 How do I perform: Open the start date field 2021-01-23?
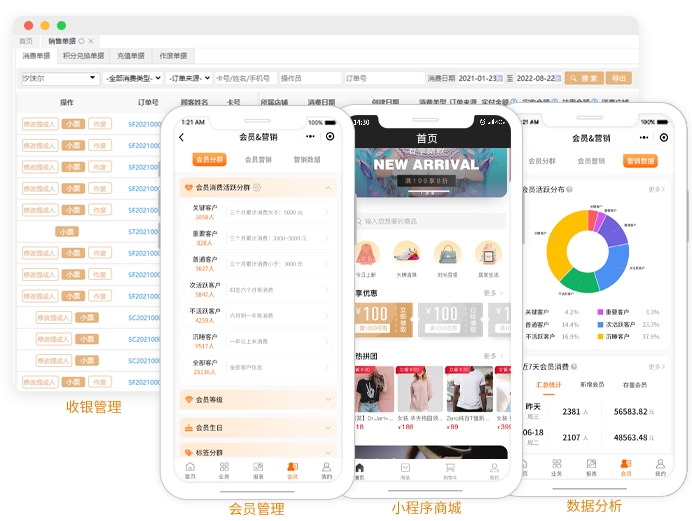tap(480, 79)
